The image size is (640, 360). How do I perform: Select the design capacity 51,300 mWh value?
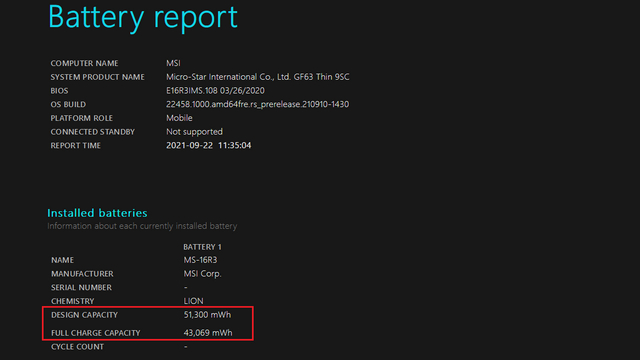coord(207,315)
